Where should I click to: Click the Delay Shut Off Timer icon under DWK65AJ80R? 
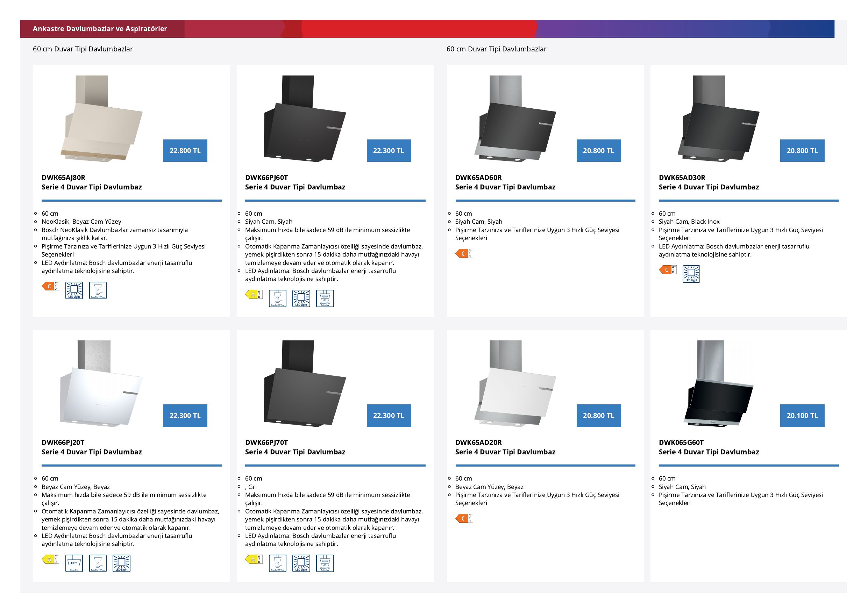(98, 290)
